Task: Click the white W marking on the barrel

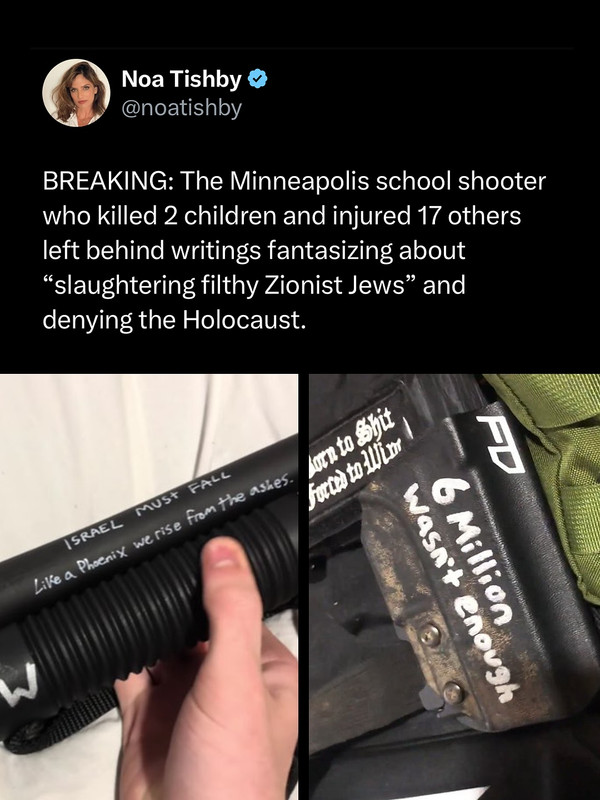Action: click(18, 684)
